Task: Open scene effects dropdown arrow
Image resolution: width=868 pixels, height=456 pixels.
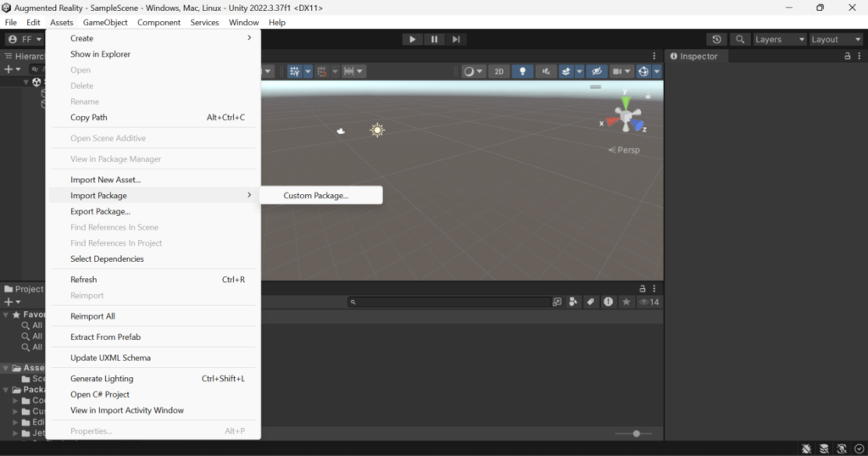Action: point(580,71)
